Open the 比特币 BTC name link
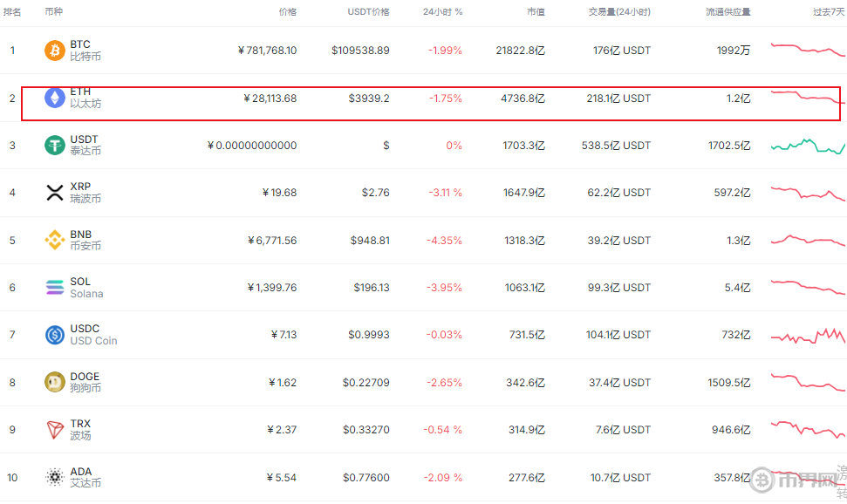 (85, 57)
